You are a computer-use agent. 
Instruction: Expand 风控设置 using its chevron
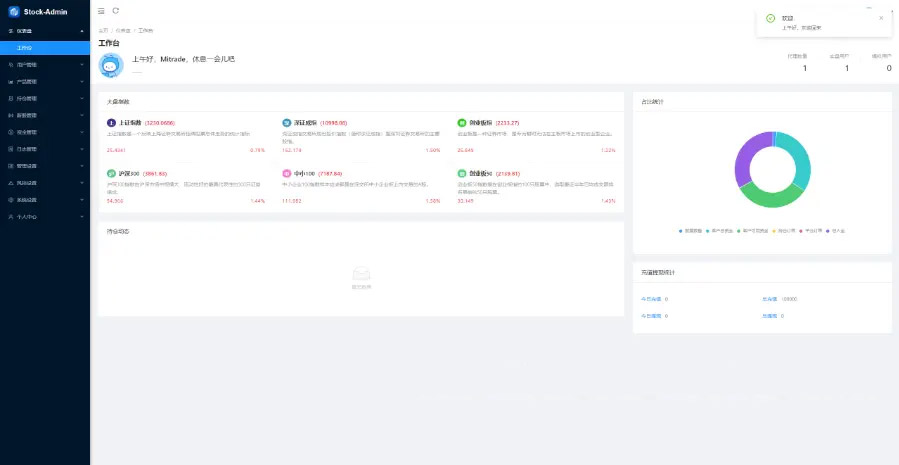82,183
